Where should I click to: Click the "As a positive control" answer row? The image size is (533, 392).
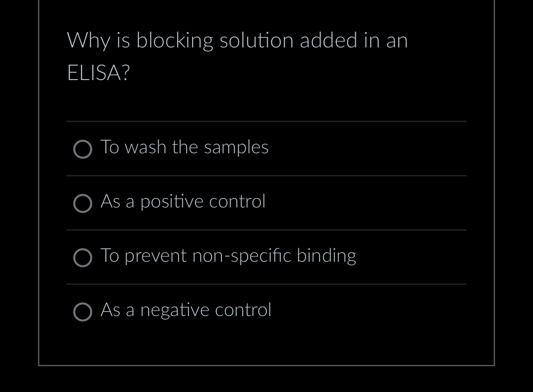coord(183,201)
